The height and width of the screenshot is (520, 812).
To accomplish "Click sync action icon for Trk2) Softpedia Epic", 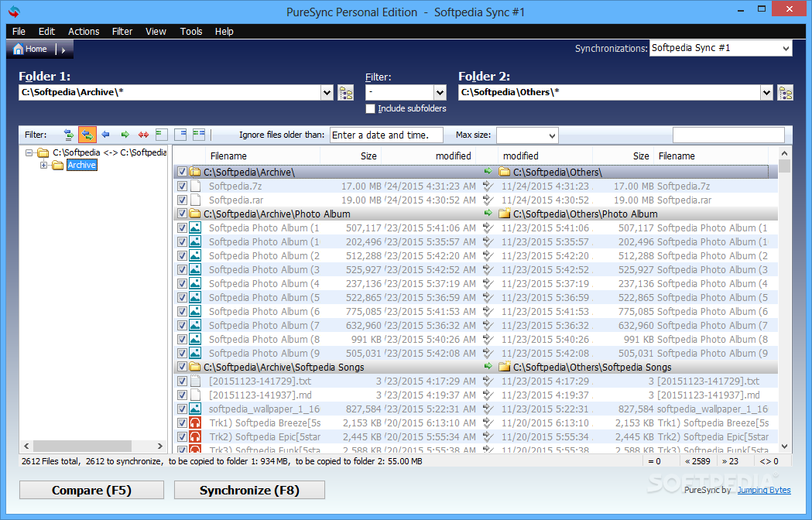I will point(488,436).
